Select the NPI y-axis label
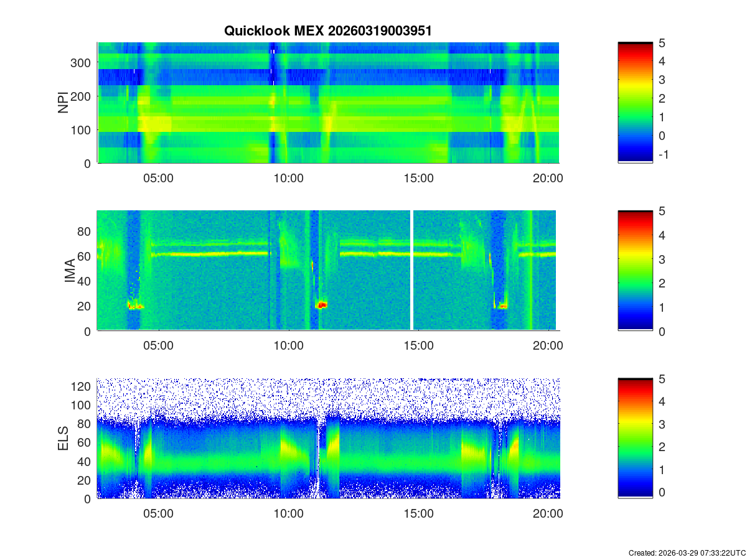Image resolution: width=747 pixels, height=560 pixels. (x=63, y=103)
